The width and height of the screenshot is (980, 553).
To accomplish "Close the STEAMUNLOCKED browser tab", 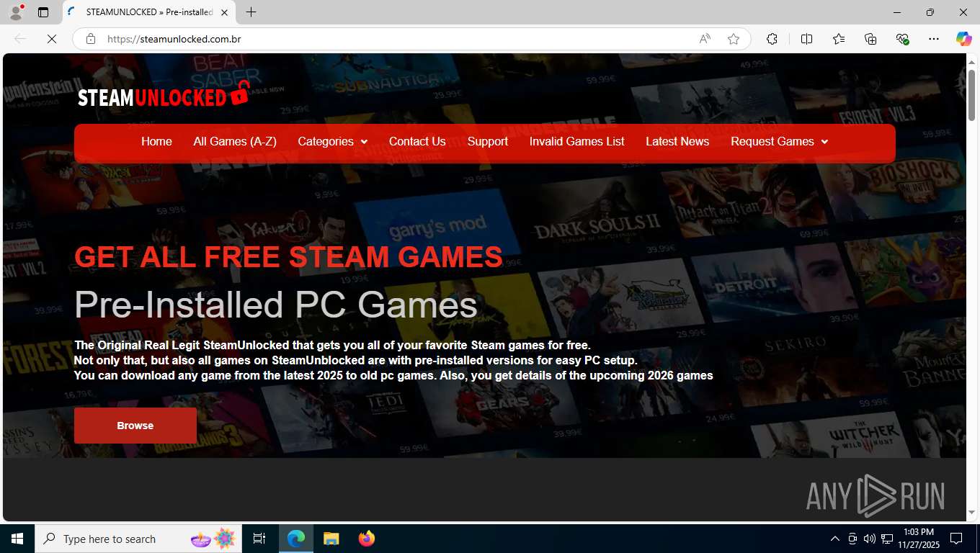I will (x=224, y=12).
